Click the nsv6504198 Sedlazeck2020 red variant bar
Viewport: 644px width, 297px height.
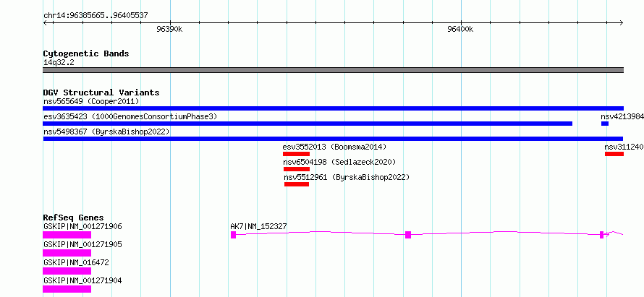click(x=297, y=169)
